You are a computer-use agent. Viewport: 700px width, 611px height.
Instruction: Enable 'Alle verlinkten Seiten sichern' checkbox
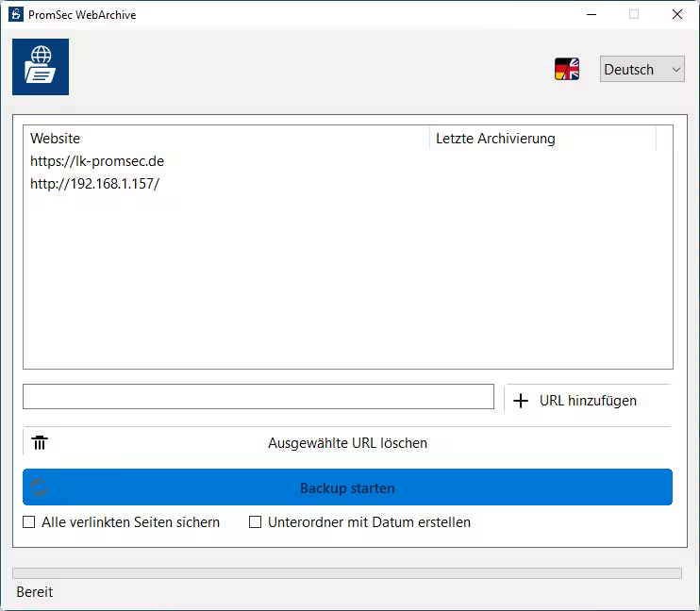(29, 522)
